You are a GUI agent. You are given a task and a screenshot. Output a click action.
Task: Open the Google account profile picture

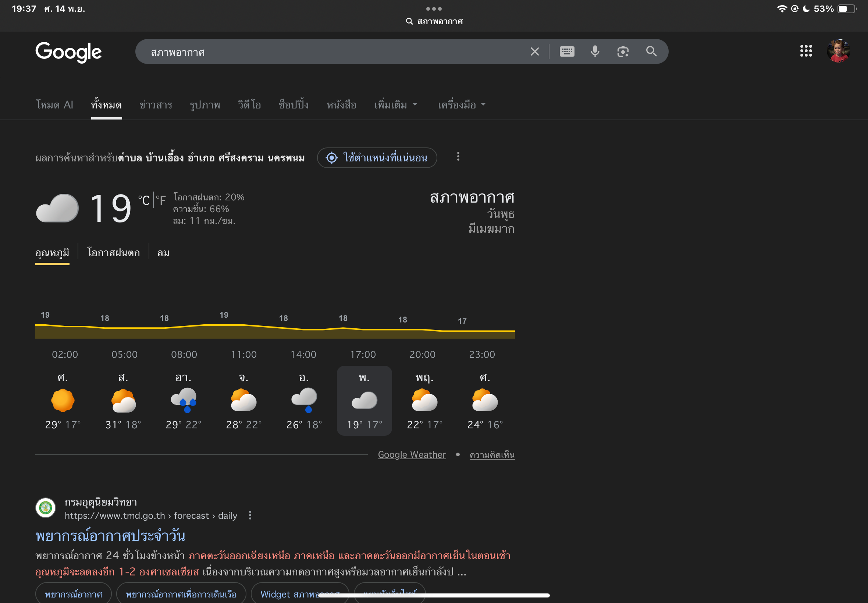pyautogui.click(x=838, y=51)
